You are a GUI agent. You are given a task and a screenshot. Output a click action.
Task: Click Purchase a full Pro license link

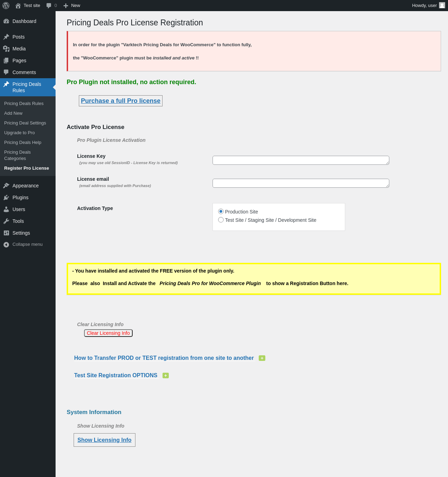121,101
